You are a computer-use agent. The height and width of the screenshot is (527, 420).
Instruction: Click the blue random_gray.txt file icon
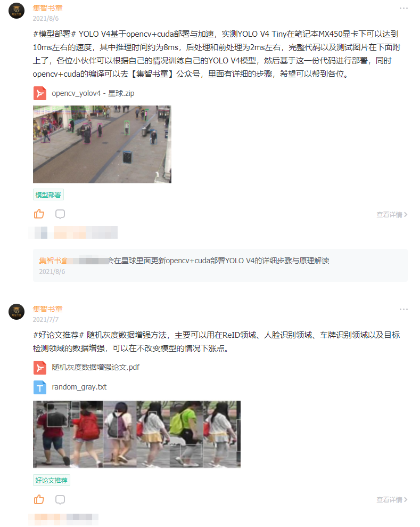(40, 387)
